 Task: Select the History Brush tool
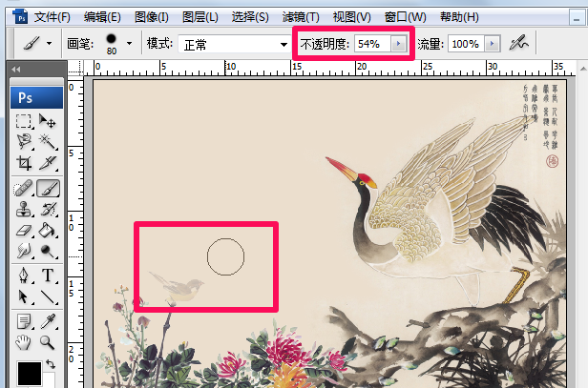coord(48,209)
